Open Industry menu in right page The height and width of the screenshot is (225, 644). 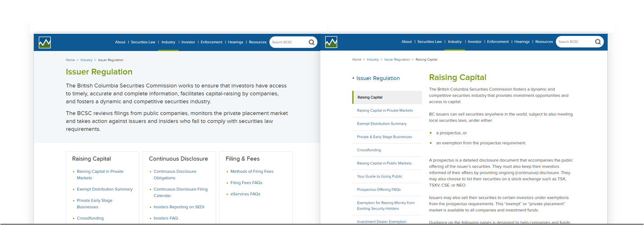point(455,42)
